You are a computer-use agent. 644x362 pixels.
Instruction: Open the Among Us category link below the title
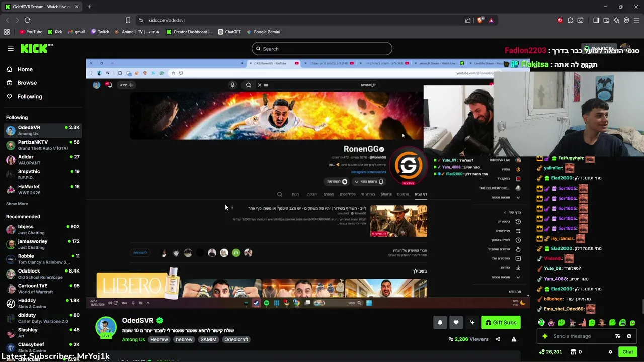point(133,339)
